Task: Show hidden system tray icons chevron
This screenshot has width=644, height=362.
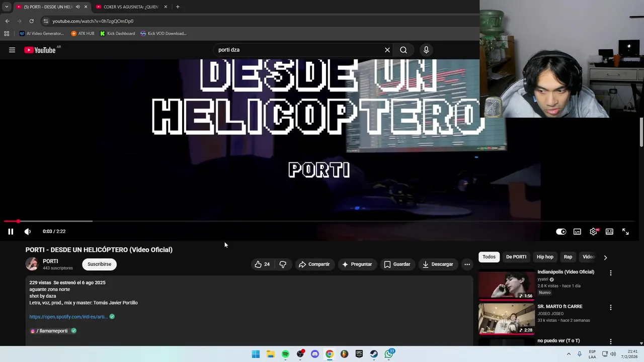Action: click(x=569, y=354)
